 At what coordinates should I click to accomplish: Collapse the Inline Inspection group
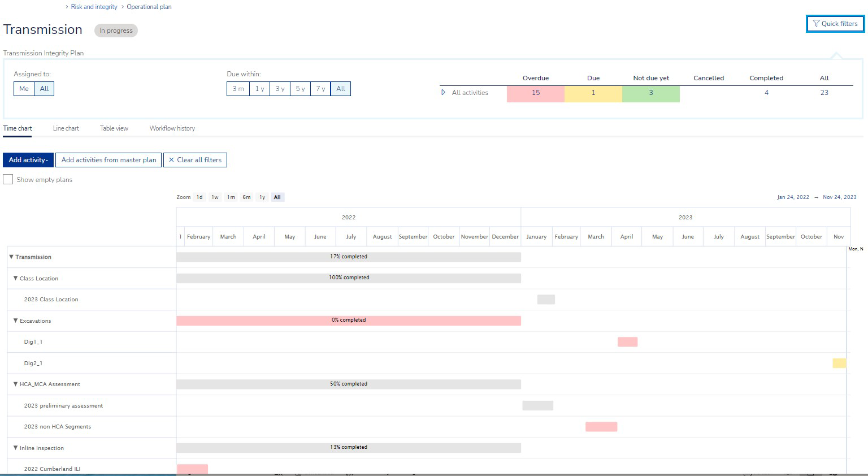(15, 448)
